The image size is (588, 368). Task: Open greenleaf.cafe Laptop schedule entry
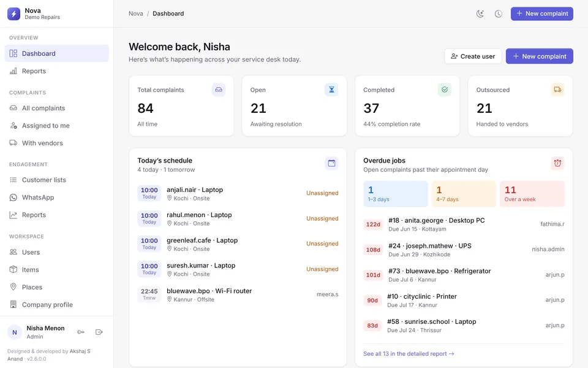[x=238, y=244]
